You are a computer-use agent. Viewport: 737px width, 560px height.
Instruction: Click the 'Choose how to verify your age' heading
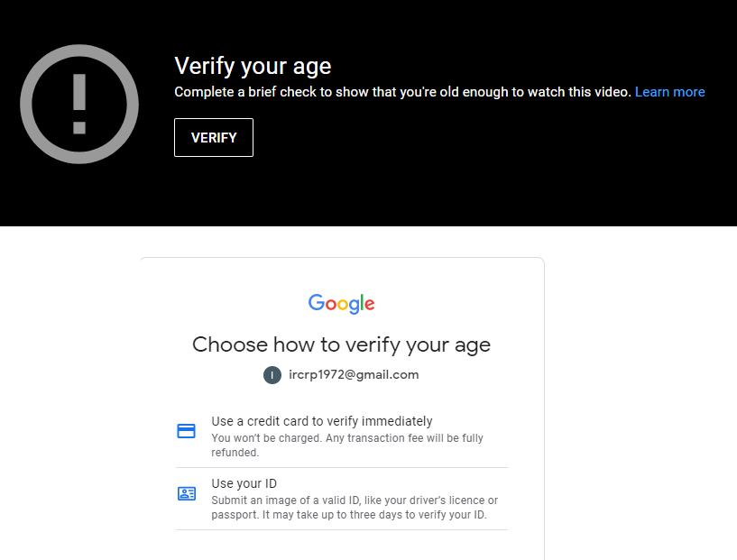pyautogui.click(x=341, y=344)
